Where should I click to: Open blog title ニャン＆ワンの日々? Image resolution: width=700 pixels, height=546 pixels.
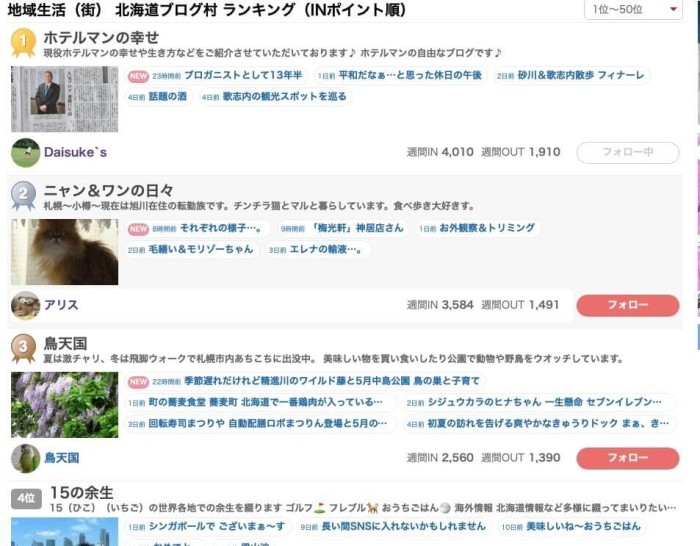coord(108,191)
